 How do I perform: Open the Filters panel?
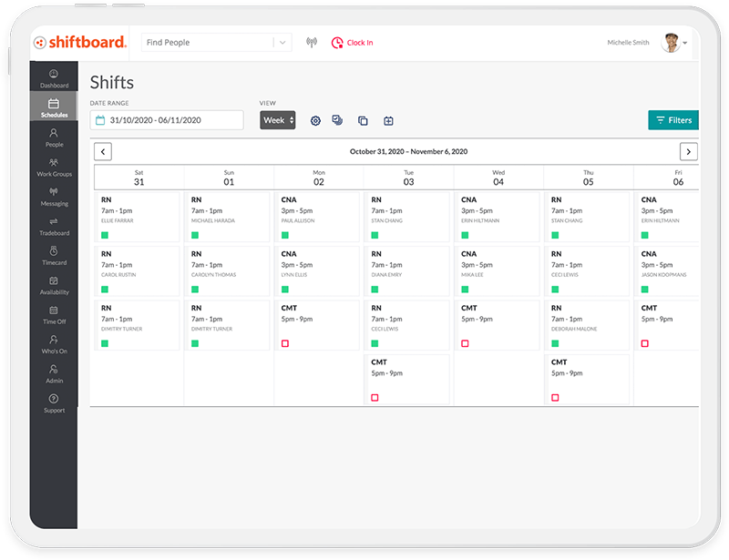click(x=673, y=119)
